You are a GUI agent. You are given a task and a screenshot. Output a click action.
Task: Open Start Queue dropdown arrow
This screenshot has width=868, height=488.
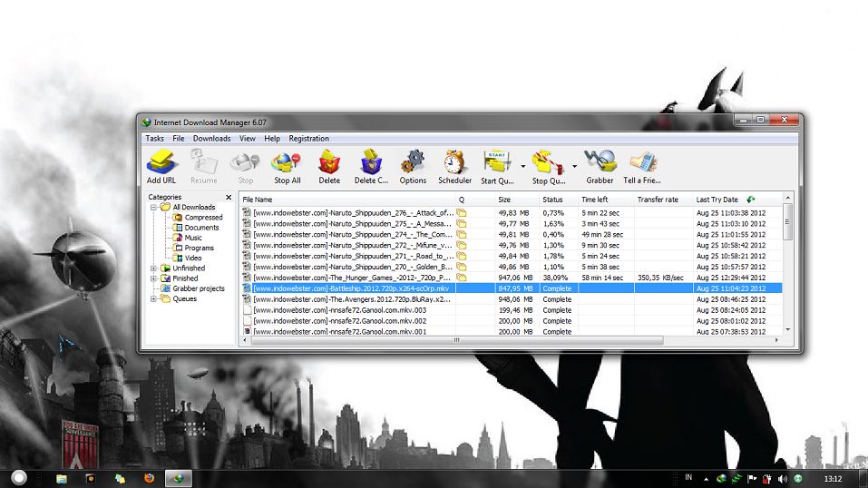(523, 166)
